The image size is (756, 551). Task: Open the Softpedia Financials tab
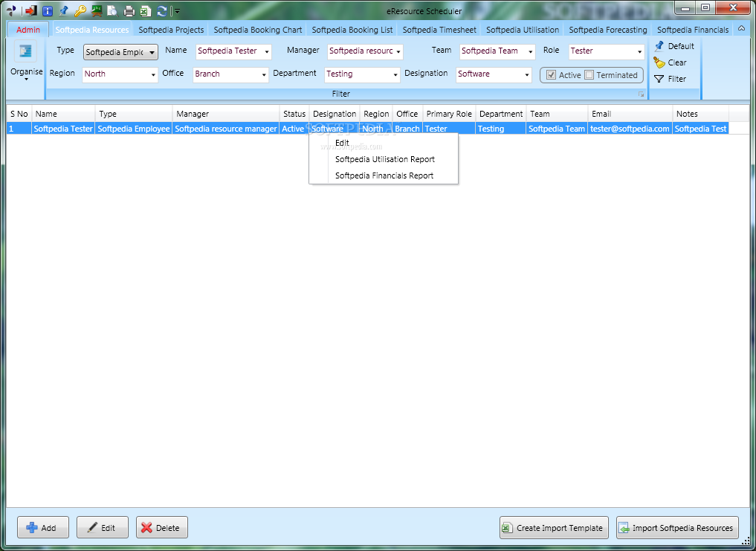pyautogui.click(x=693, y=30)
